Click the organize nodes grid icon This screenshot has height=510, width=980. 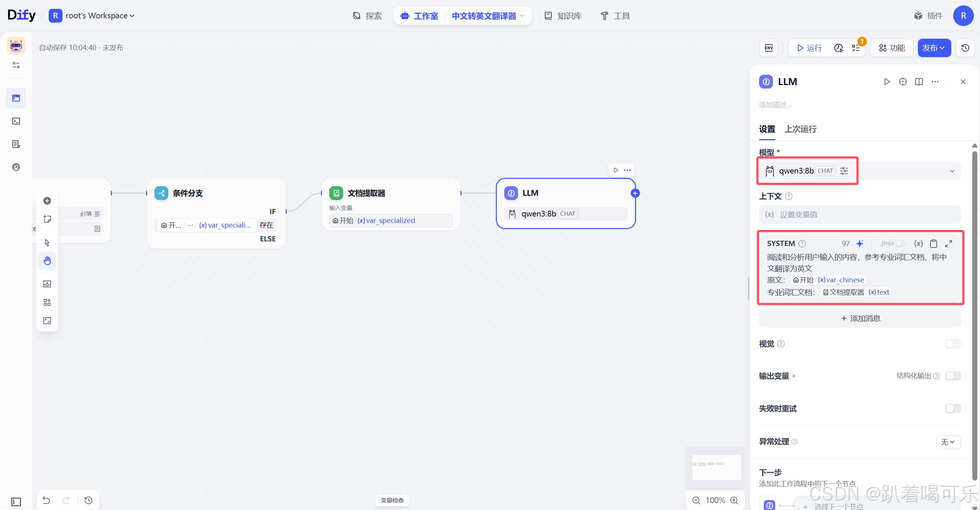click(x=47, y=302)
